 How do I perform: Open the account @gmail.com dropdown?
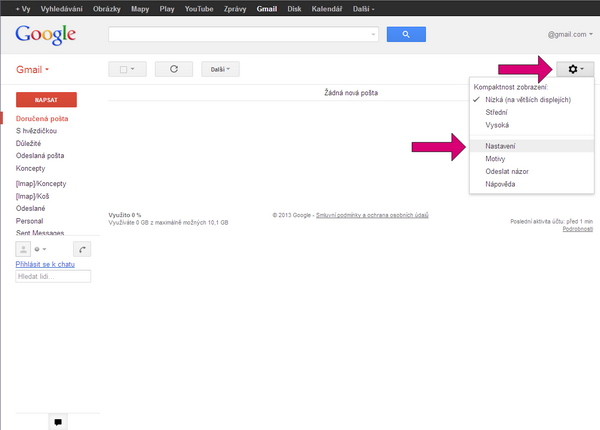pos(570,34)
